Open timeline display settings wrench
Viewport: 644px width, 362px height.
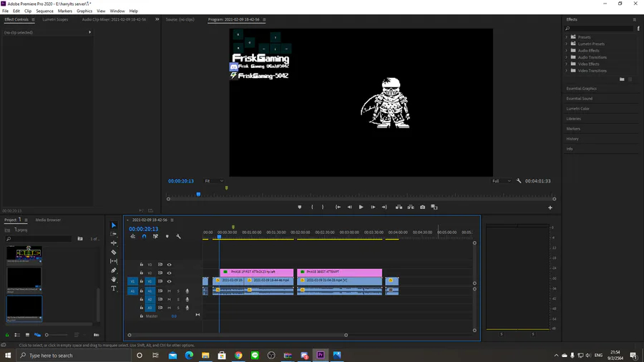tap(179, 236)
